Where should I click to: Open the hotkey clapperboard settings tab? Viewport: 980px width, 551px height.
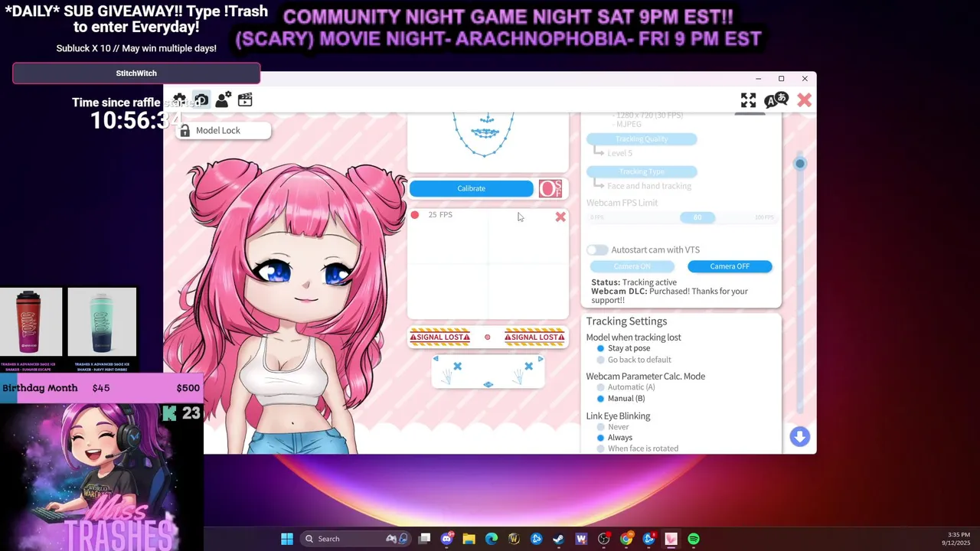coord(245,100)
